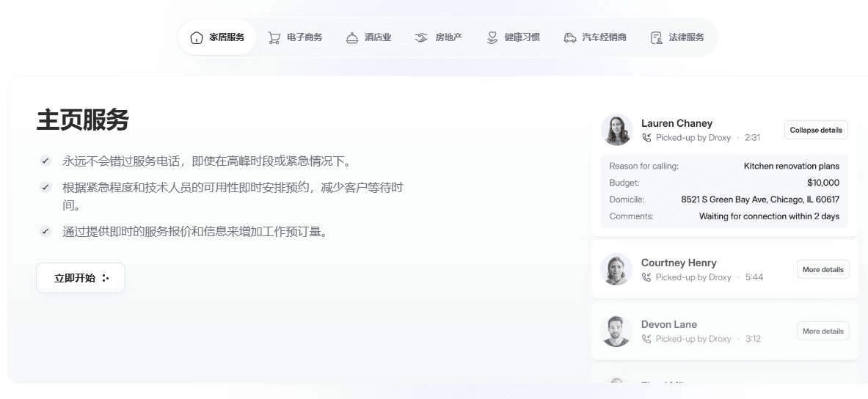Click Lauren Chaney's avatar photo
The width and height of the screenshot is (868, 399).
point(616,130)
